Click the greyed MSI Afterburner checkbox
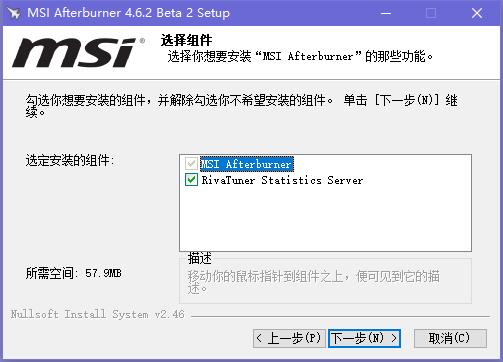The height and width of the screenshot is (362, 503). (x=191, y=164)
